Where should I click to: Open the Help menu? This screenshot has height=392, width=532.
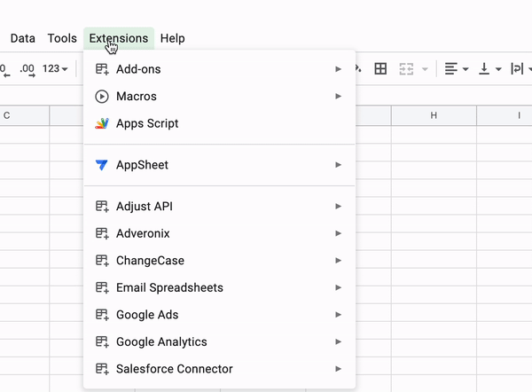172,38
